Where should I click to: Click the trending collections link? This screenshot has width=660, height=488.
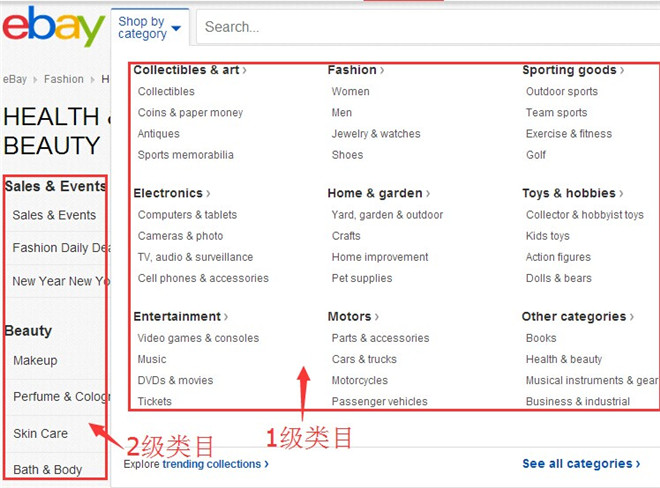coord(216,464)
